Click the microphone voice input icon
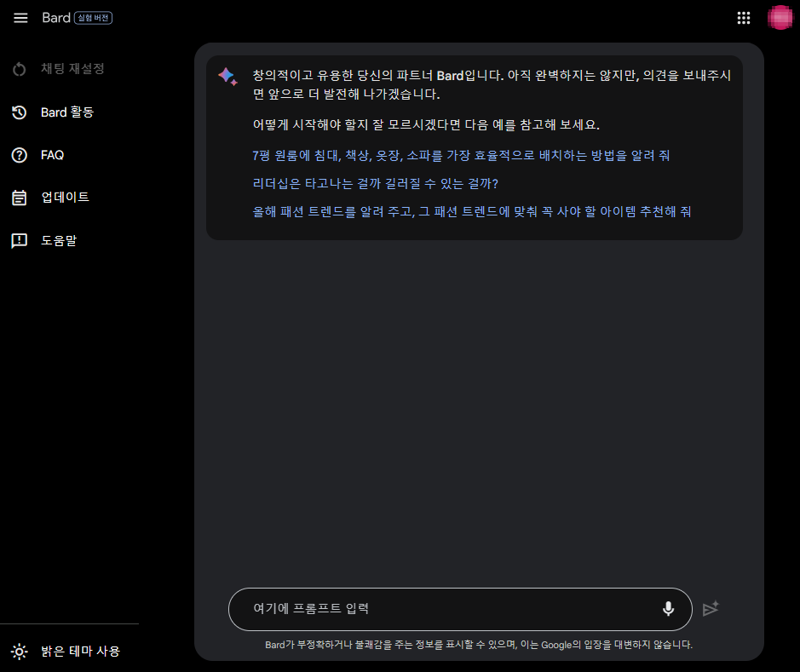The height and width of the screenshot is (672, 800). click(x=668, y=609)
